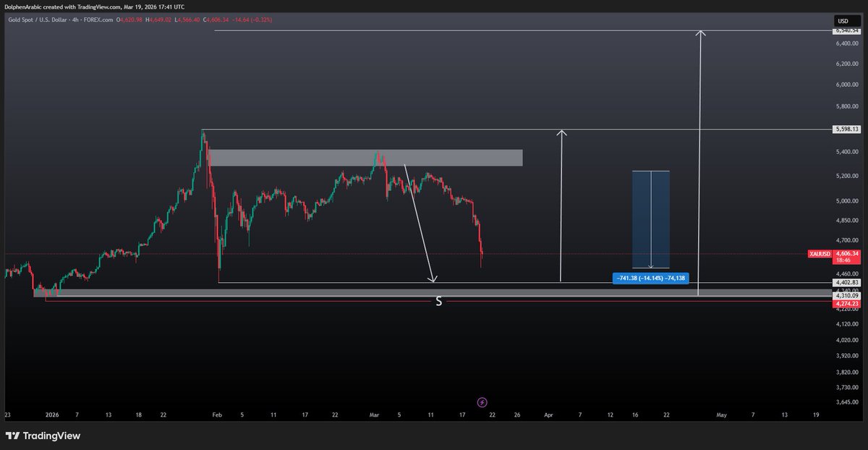
Task: Click the 5,000.00 price scale value
Action: coord(847,201)
